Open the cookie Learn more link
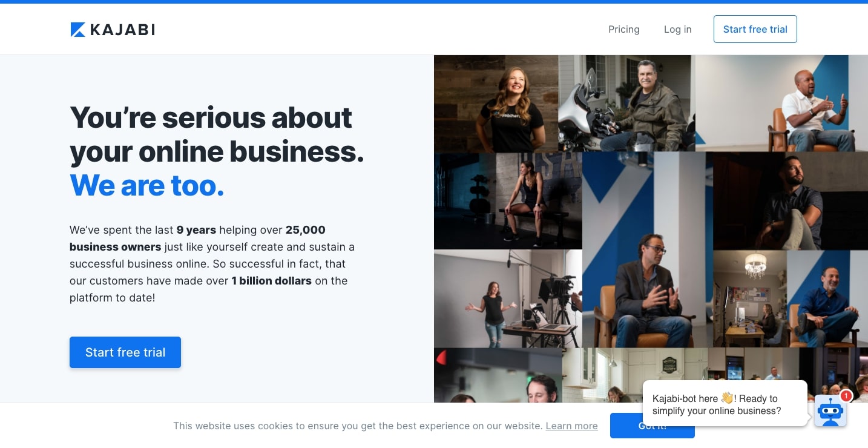This screenshot has width=868, height=448. coord(571,426)
